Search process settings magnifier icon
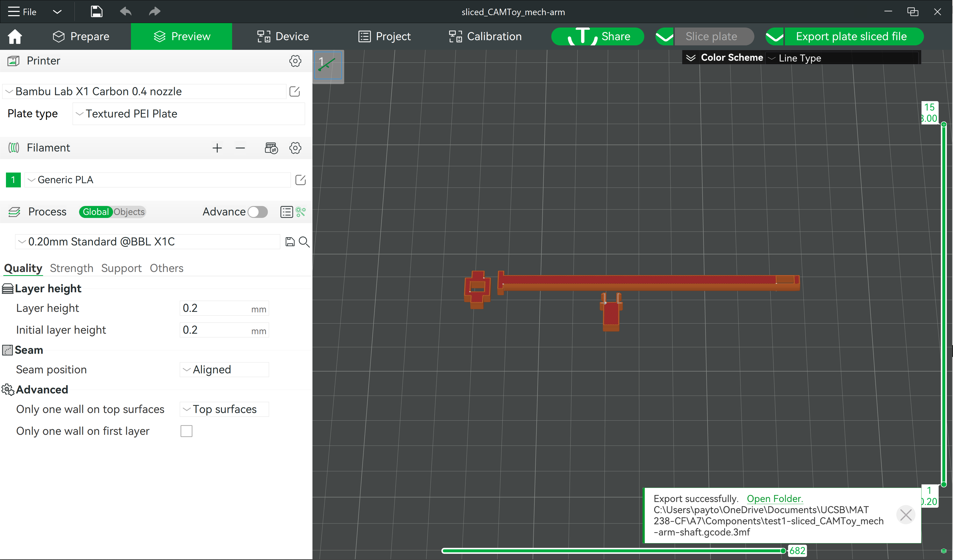Image resolution: width=953 pixels, height=560 pixels. (x=304, y=242)
